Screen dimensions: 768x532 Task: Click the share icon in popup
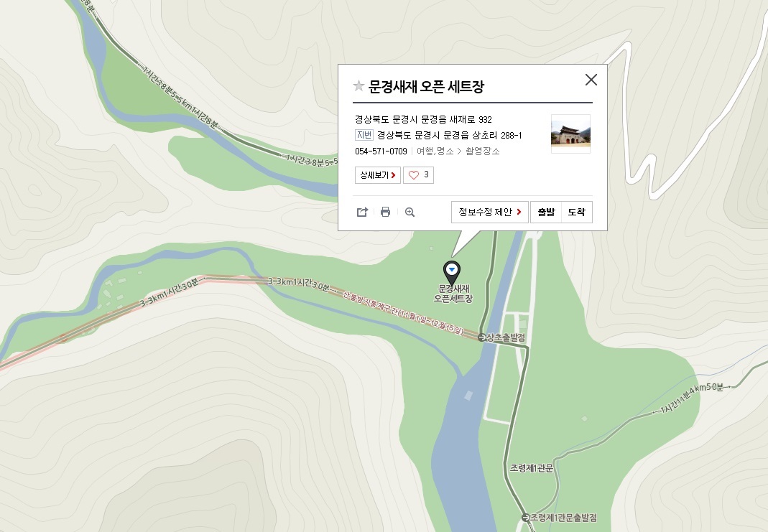point(362,212)
